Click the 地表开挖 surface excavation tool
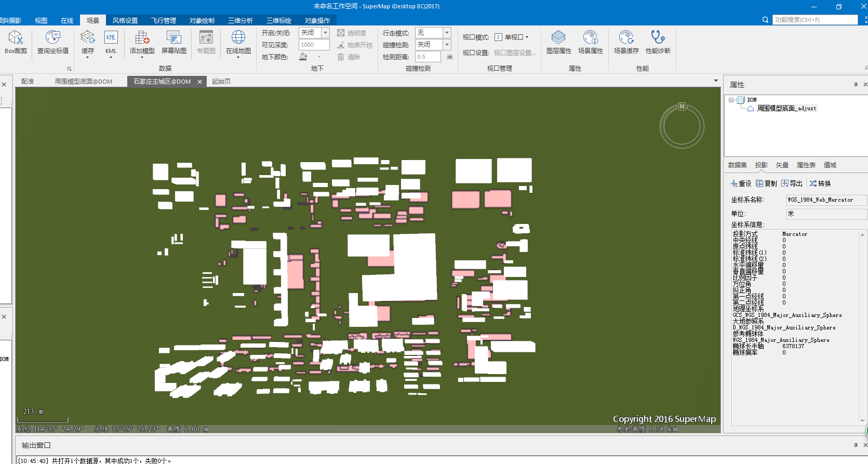The image size is (868, 464). 355,45
